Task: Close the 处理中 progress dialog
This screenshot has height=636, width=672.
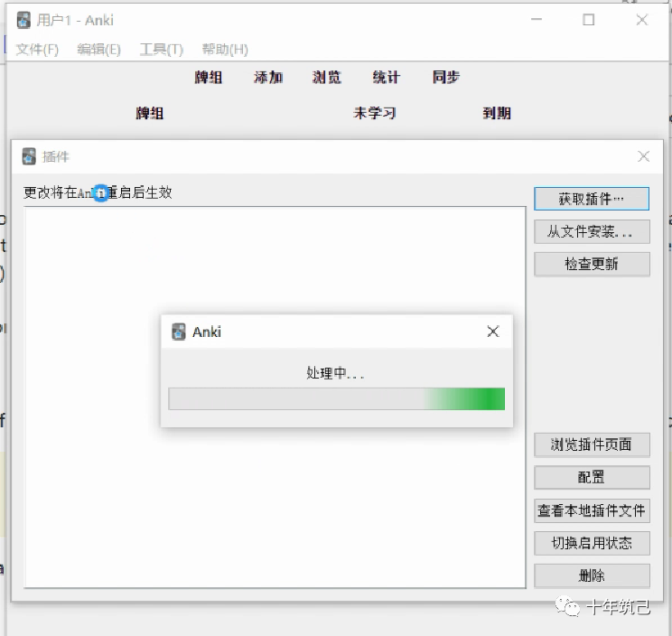Action: click(x=492, y=332)
